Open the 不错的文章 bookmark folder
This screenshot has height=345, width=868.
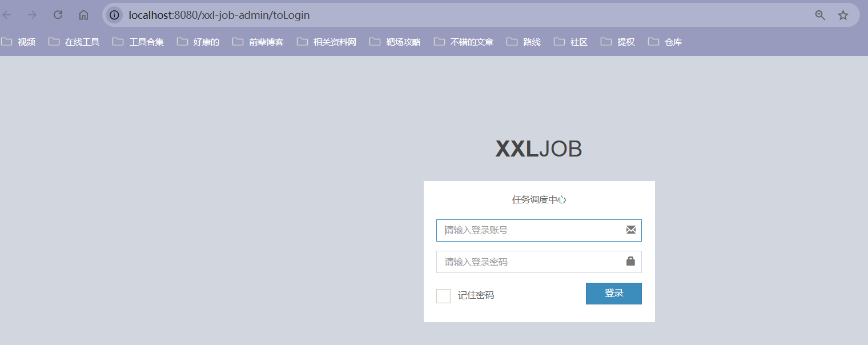coord(464,42)
